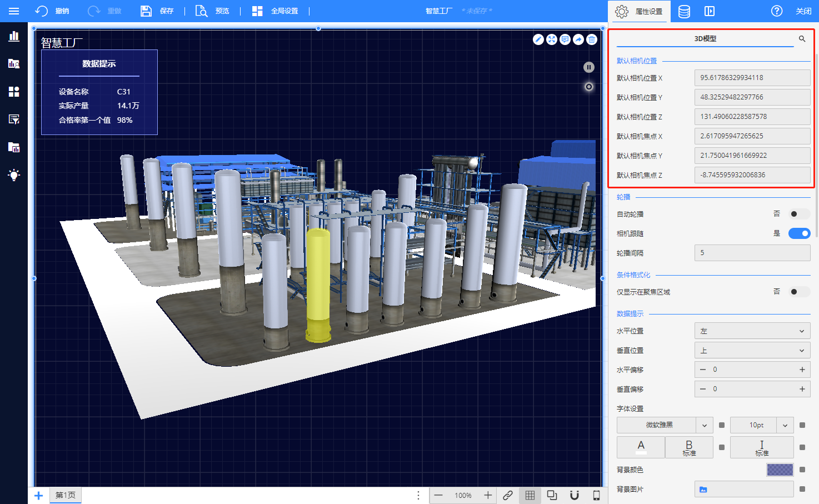Select the 第1页 page tab
Viewport: 819px width, 504px height.
66,495
